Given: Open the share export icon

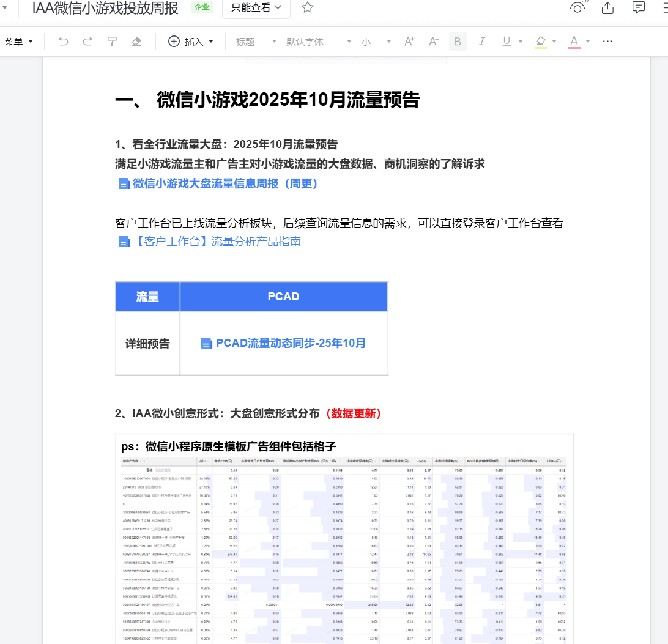Looking at the screenshot, I should click(607, 7).
